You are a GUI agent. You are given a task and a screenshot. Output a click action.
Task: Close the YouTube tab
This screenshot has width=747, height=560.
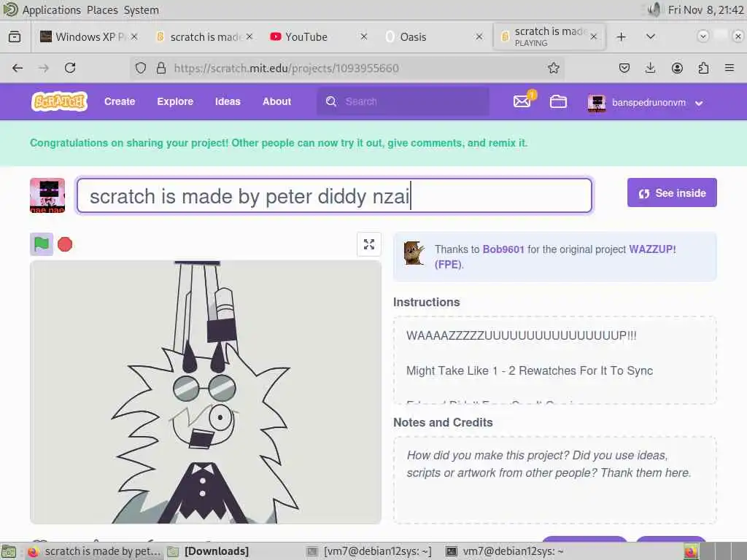(x=364, y=36)
